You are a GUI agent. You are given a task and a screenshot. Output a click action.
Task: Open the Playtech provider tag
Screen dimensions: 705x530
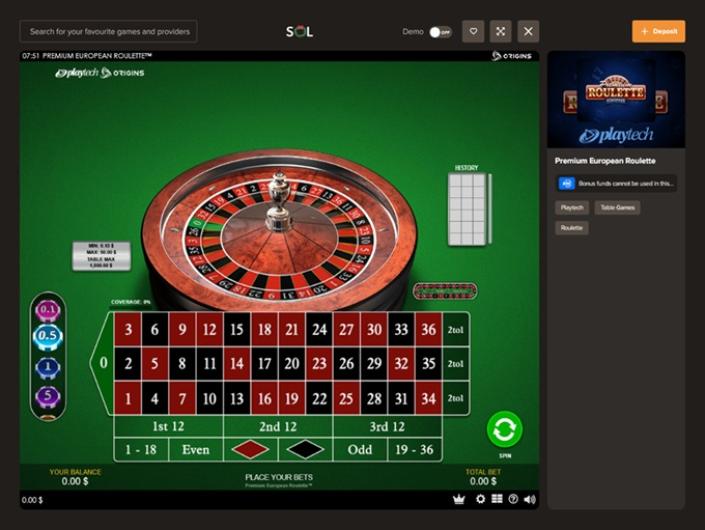(x=572, y=208)
